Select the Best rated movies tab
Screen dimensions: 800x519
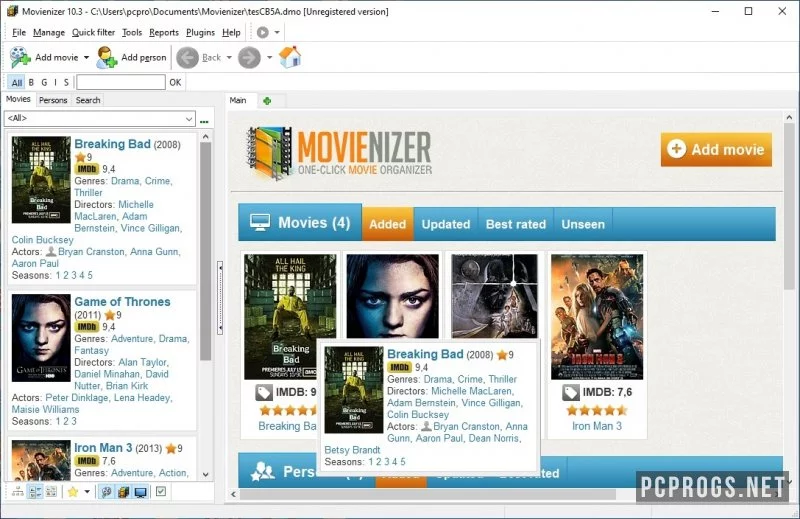pyautogui.click(x=516, y=224)
